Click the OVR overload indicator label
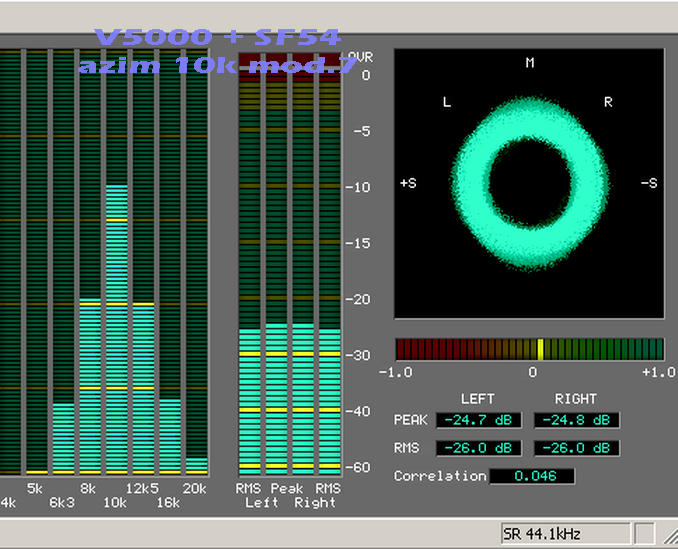 [360, 58]
